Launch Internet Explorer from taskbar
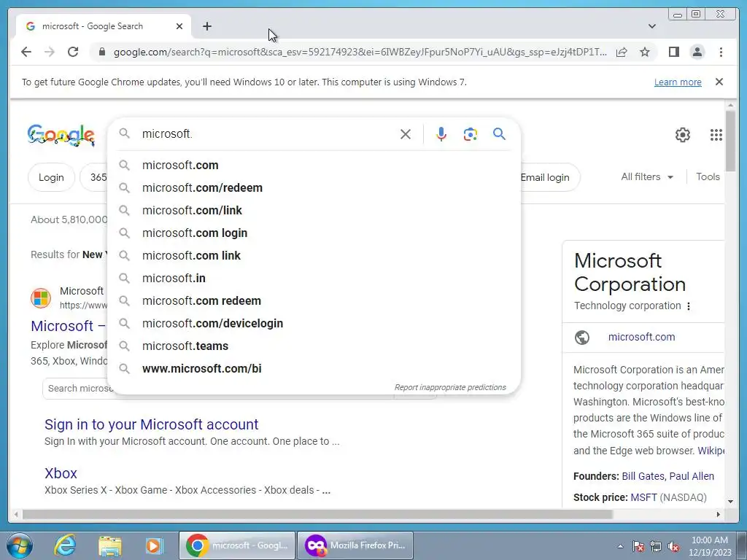747x560 pixels. [64, 545]
